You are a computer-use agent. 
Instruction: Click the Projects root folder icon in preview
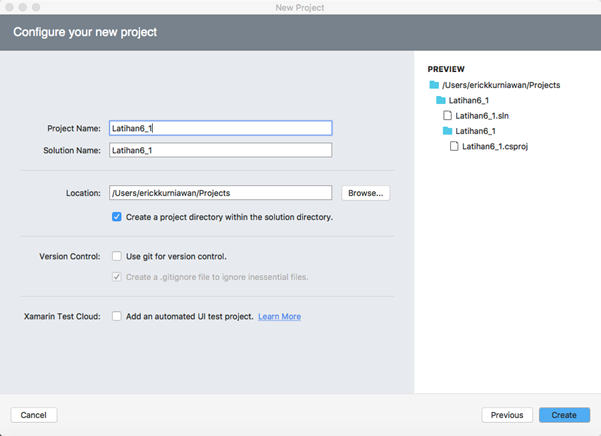[x=434, y=85]
